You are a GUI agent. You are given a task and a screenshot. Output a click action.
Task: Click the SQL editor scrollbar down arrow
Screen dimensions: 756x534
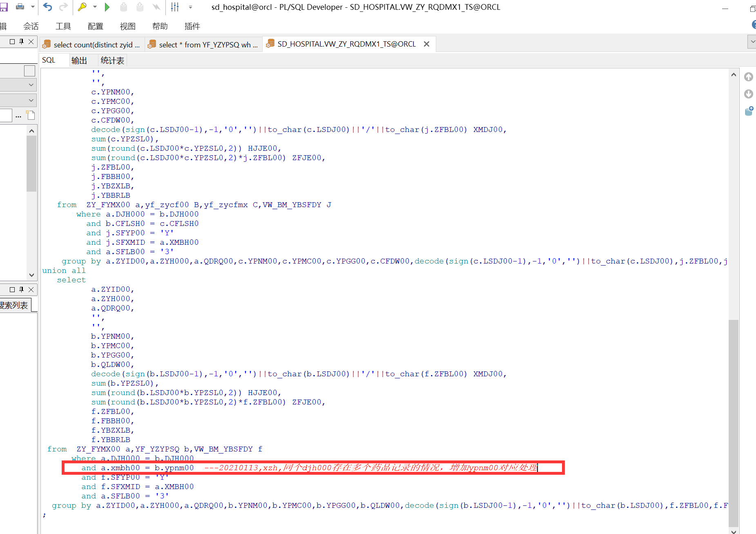pyautogui.click(x=734, y=531)
